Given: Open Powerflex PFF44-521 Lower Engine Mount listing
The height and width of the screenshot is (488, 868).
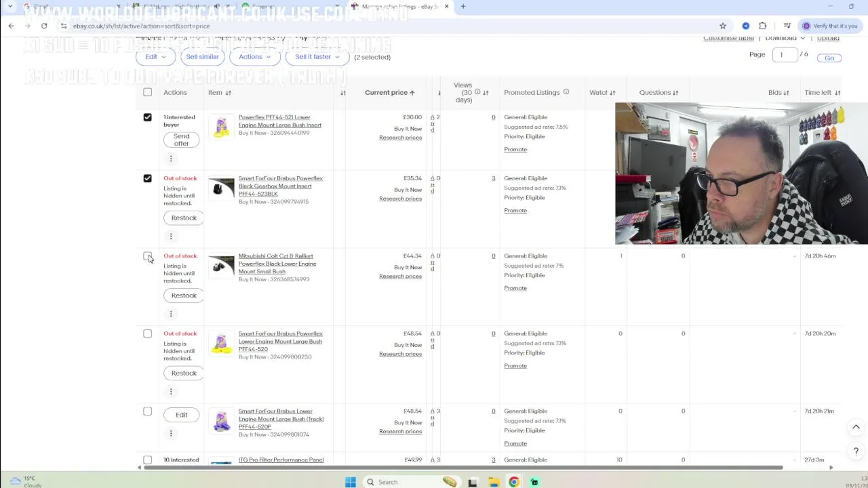Looking at the screenshot, I should (280, 121).
